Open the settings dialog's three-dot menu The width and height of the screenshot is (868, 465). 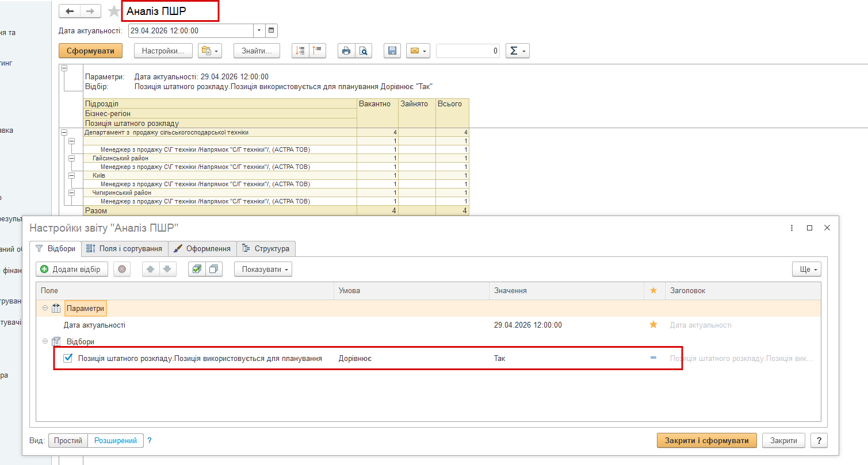point(792,228)
